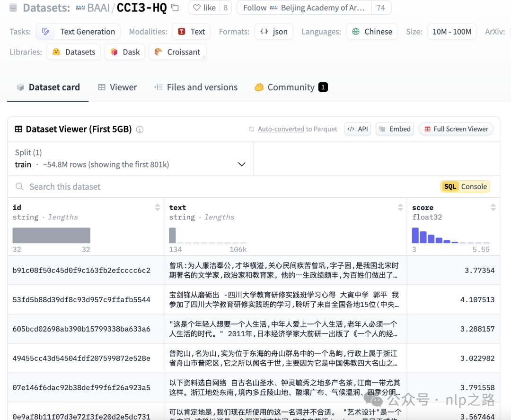Screen dimensions: 511x420
Task: Click the Dataset Viewer table icon
Action: coord(18,129)
